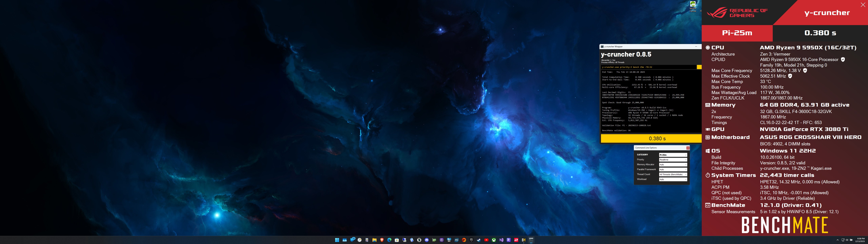Open CPU-Z purple chip taskbar icon
Screen dimensions: 868x244
pyautogui.click(x=442, y=240)
